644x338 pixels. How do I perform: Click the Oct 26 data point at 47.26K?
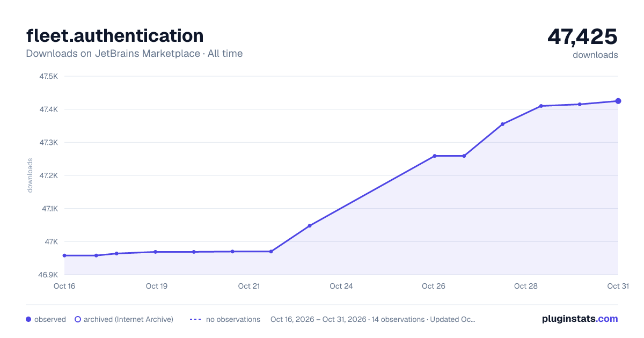pos(435,156)
